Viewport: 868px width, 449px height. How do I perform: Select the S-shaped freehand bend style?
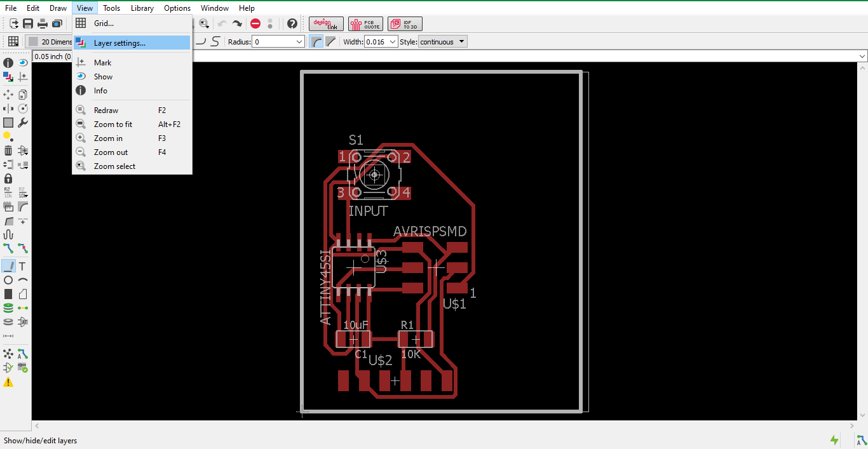pos(215,41)
